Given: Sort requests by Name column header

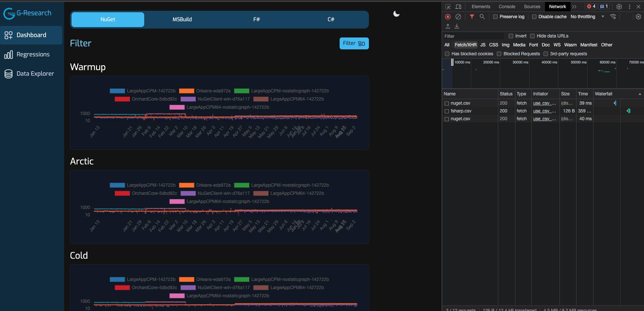Looking at the screenshot, I should point(470,94).
